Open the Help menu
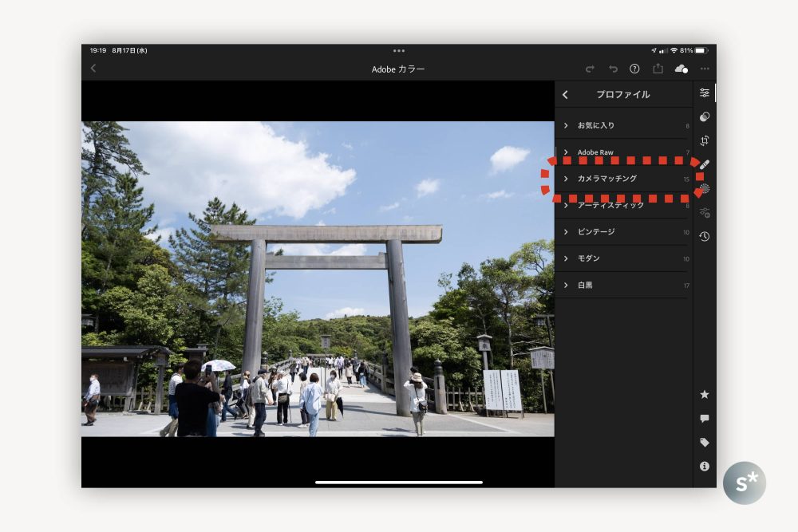This screenshot has width=798, height=532. 634,69
